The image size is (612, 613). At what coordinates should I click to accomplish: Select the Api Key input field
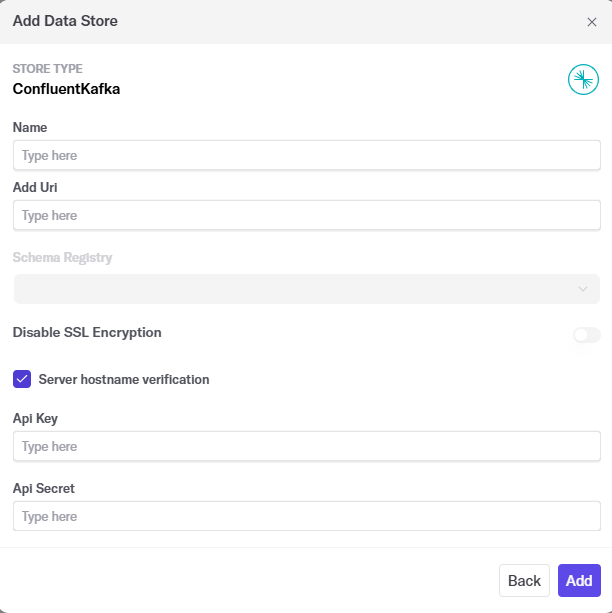(306, 446)
